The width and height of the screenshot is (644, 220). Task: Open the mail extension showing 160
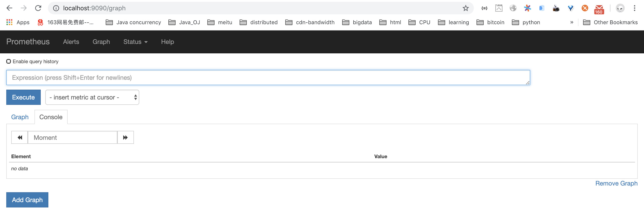click(x=599, y=9)
